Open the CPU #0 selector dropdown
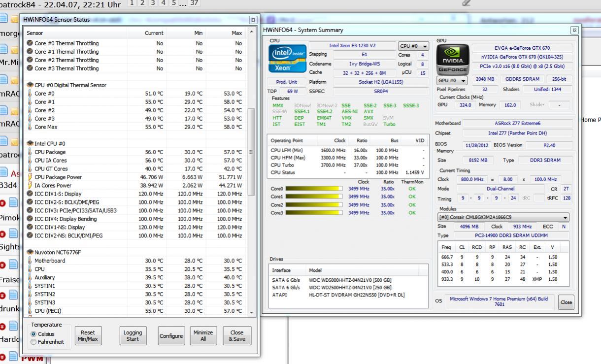This screenshot has height=364, width=601. tap(413, 46)
